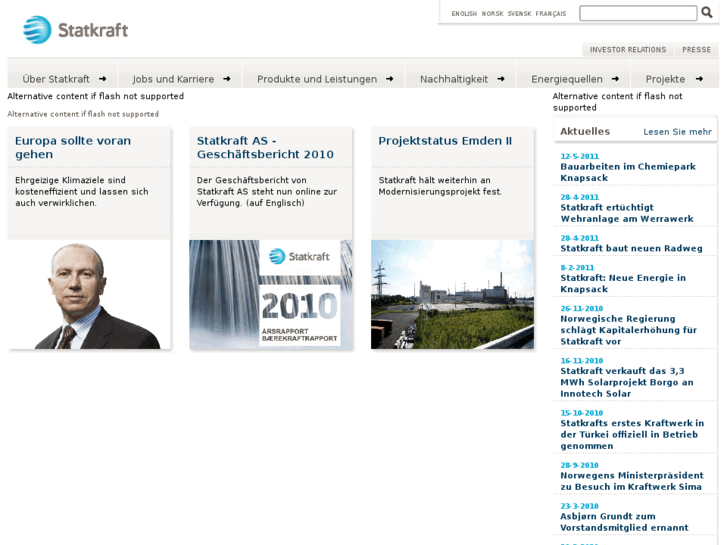Open Nachhaltigkeit menu

point(454,79)
